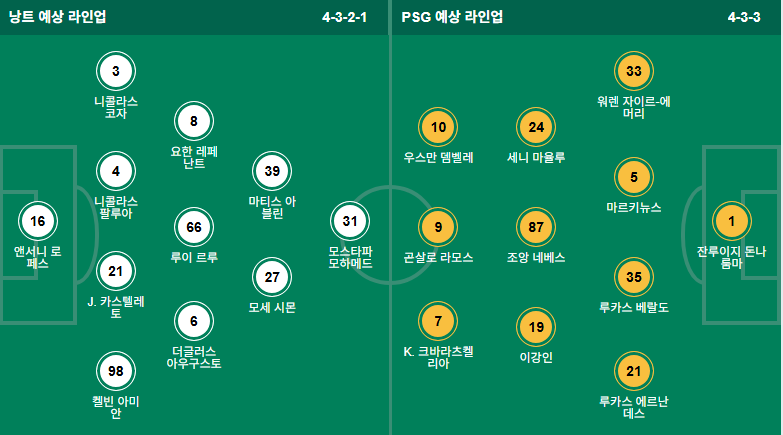Screen dimensions: 783x435
Task: Select the 낭트 예상 라인업 header
Action: (x=57, y=17)
